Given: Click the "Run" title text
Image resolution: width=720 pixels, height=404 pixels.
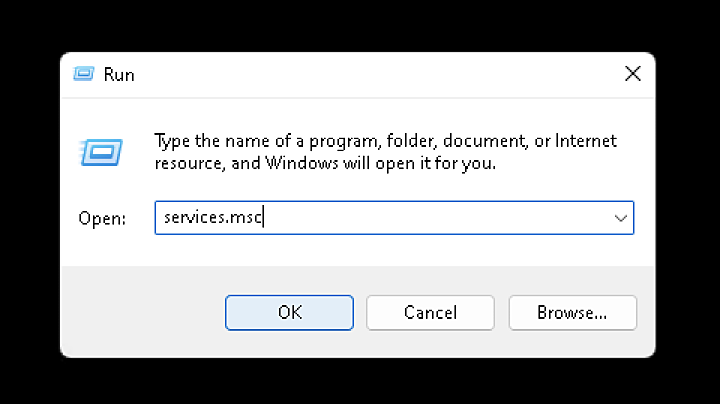Looking at the screenshot, I should point(118,75).
